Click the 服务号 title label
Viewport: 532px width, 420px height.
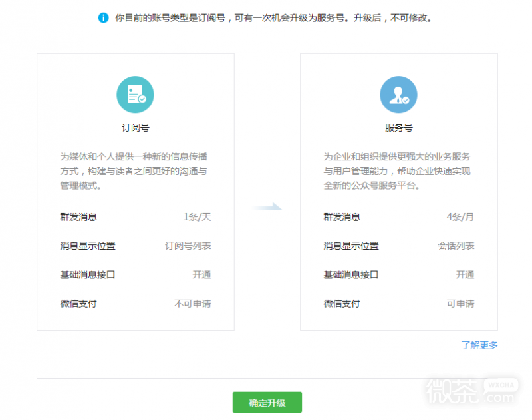(x=398, y=128)
